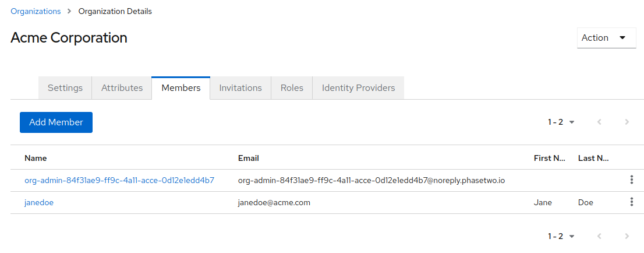
Task: Click the Jane first name cell
Action: pos(543,202)
